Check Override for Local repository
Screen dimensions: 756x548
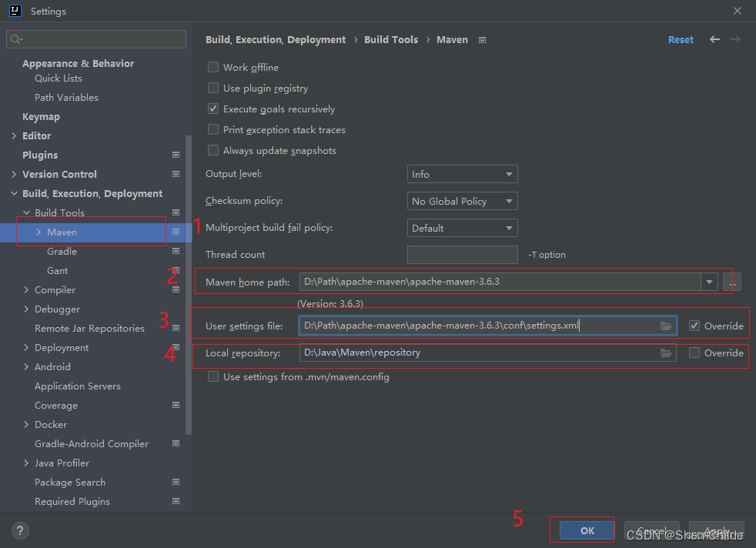point(694,353)
